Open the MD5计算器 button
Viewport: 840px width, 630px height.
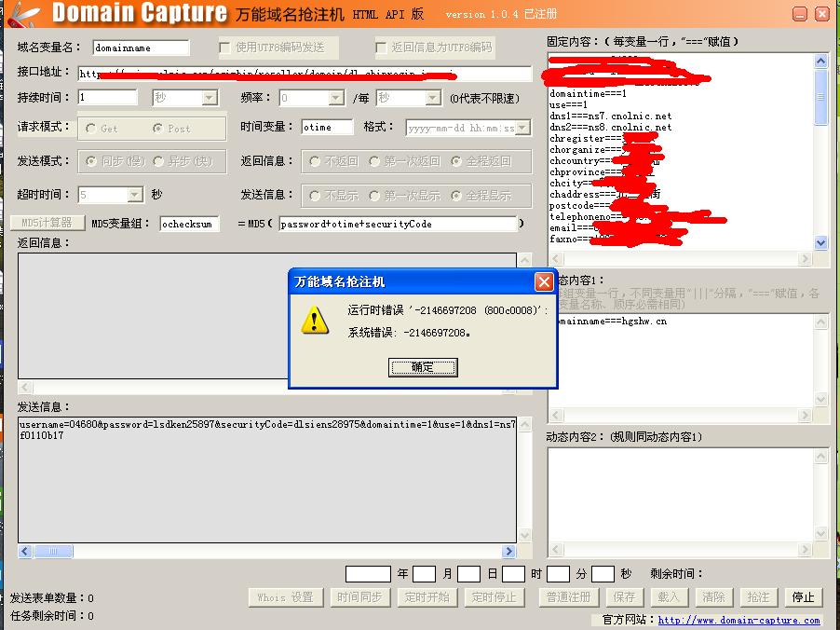(x=47, y=223)
